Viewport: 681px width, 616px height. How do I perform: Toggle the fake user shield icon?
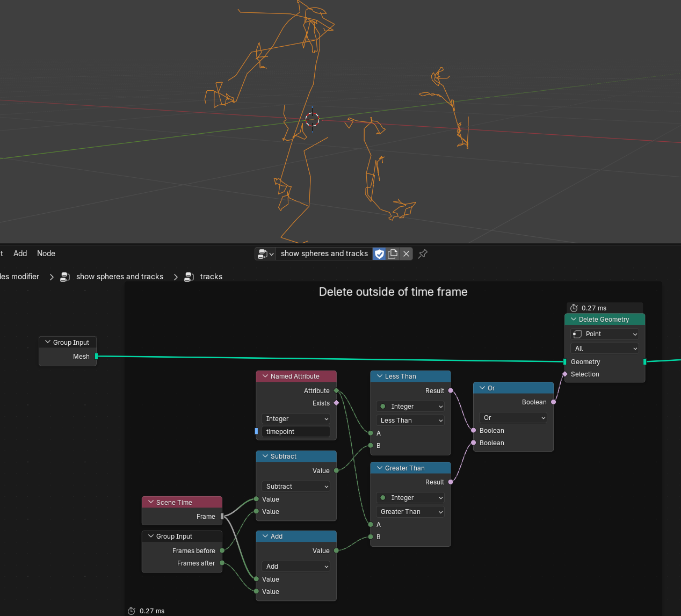click(x=379, y=254)
